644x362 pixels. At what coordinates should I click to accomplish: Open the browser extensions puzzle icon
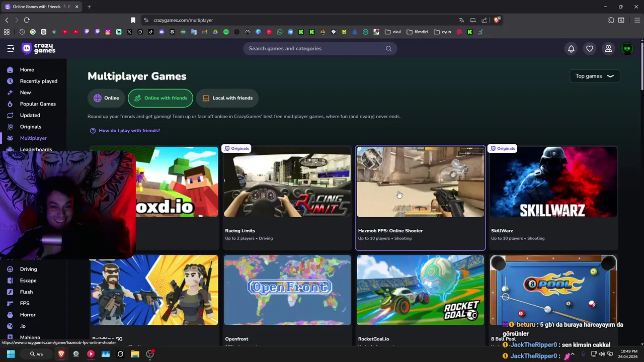tap(611, 20)
